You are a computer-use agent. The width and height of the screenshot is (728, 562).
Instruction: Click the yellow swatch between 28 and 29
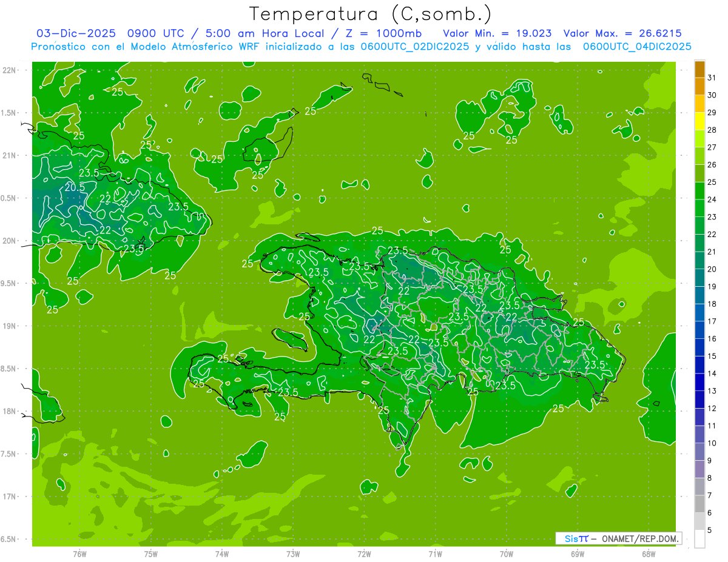699,121
